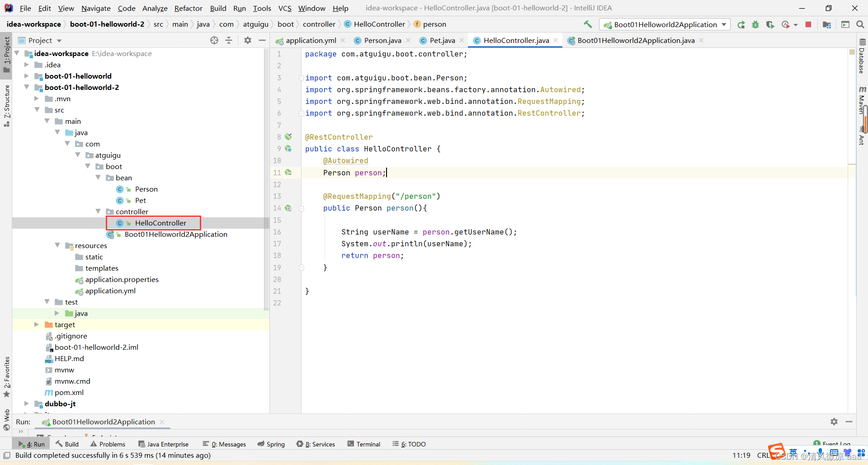
Task: Click the locate/select opened file target icon
Action: coord(214,40)
